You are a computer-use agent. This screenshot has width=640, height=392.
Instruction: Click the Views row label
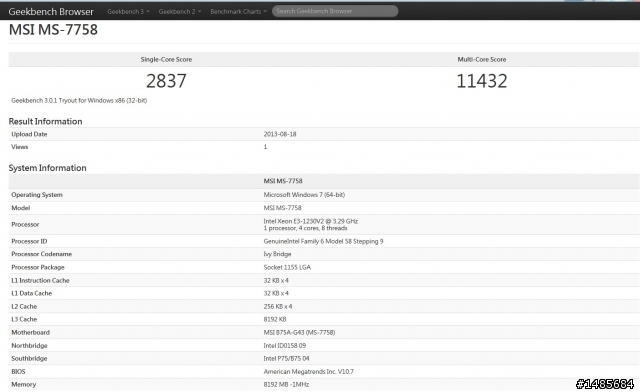point(20,147)
